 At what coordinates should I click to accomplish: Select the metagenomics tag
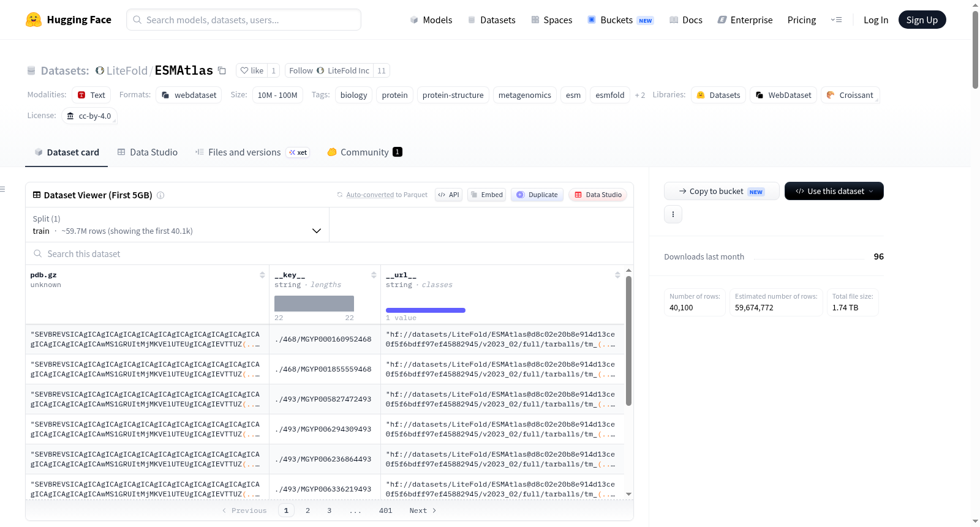524,95
